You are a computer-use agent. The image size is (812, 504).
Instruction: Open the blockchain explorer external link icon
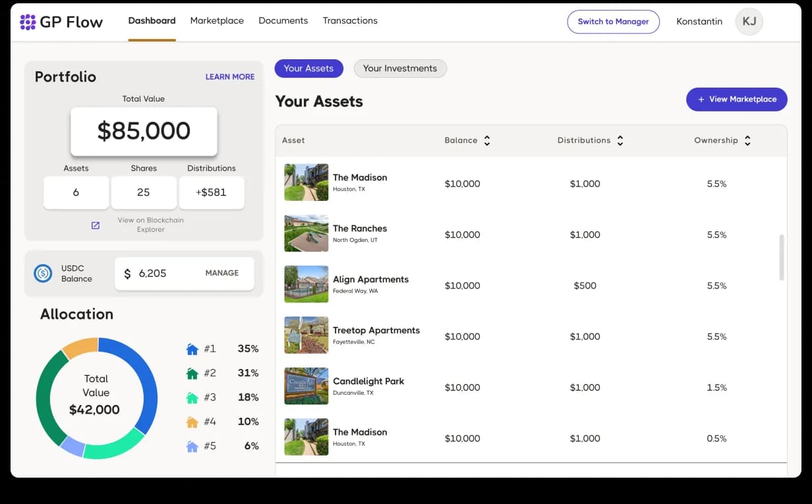click(x=96, y=225)
